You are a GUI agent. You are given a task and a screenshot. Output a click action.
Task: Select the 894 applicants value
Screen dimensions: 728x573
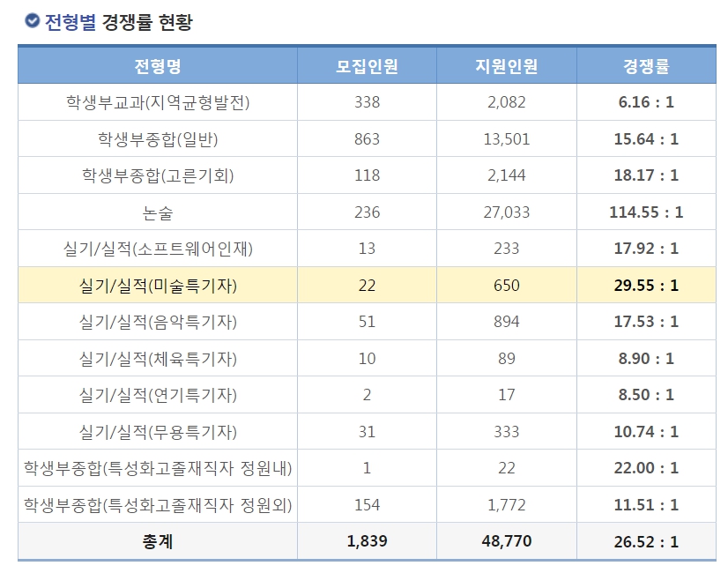[507, 322]
